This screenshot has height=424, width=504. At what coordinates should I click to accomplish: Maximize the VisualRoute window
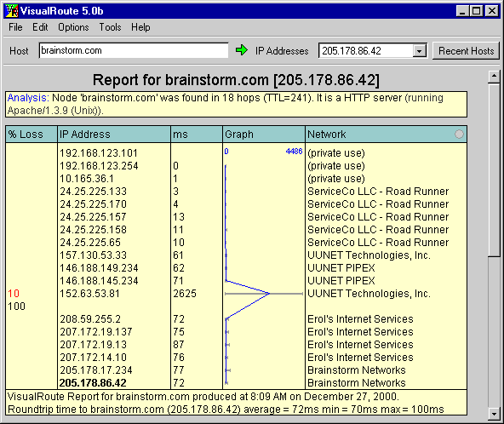point(477,11)
